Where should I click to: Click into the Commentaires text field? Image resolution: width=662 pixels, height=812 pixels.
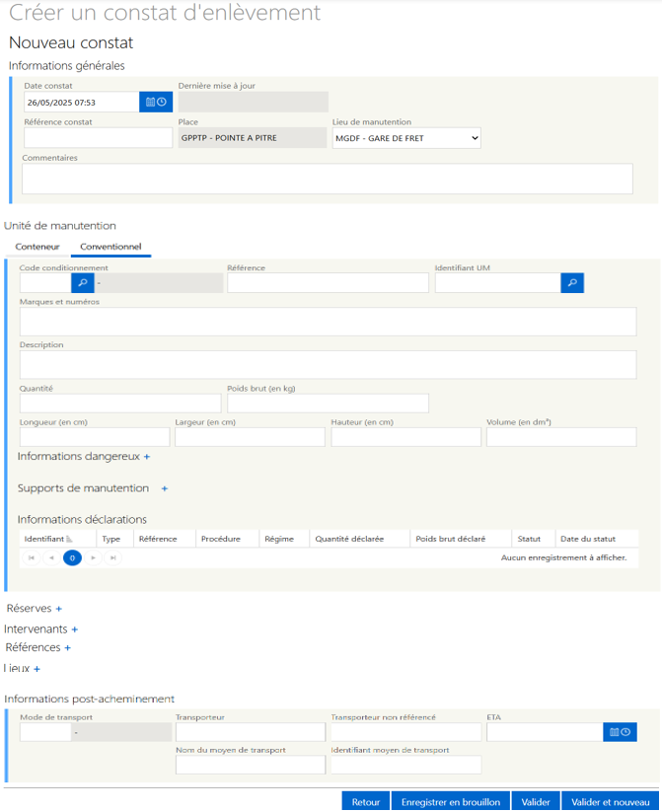[x=327, y=179]
